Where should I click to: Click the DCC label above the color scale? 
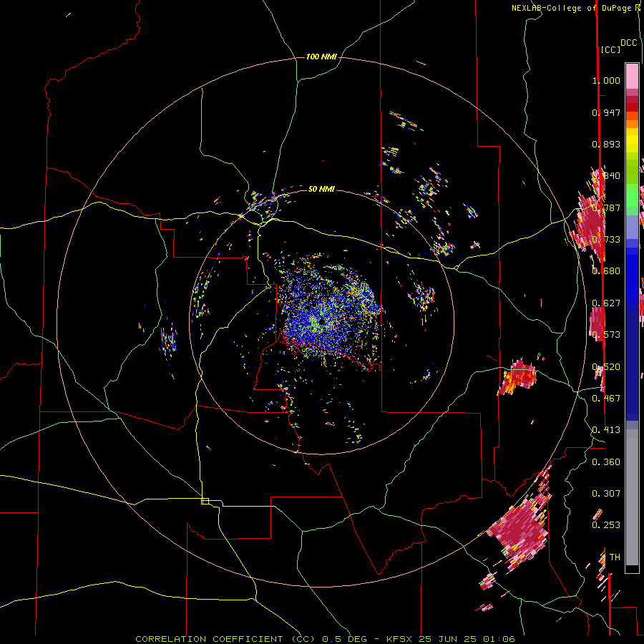coord(628,43)
